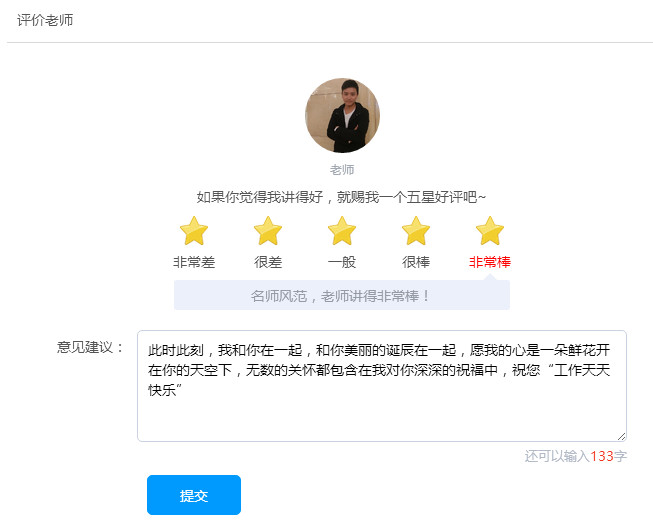Give five stars via the 非常棒 star

490,232
